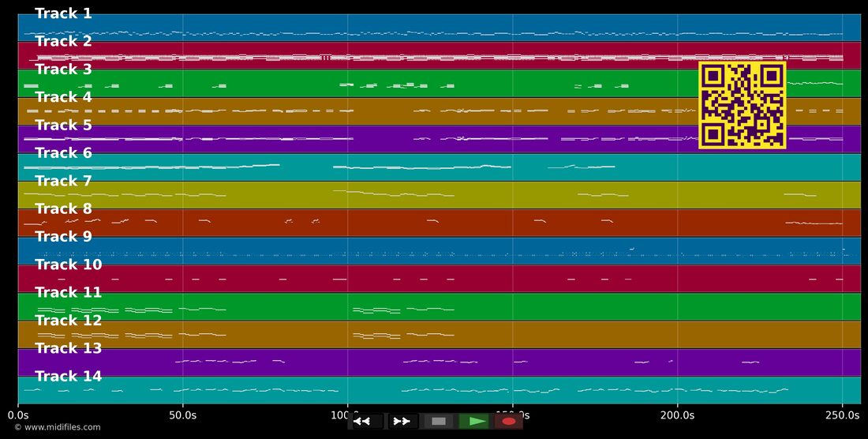The height and width of the screenshot is (439, 868).
Task: Click the gray stop button
Action: tap(439, 422)
